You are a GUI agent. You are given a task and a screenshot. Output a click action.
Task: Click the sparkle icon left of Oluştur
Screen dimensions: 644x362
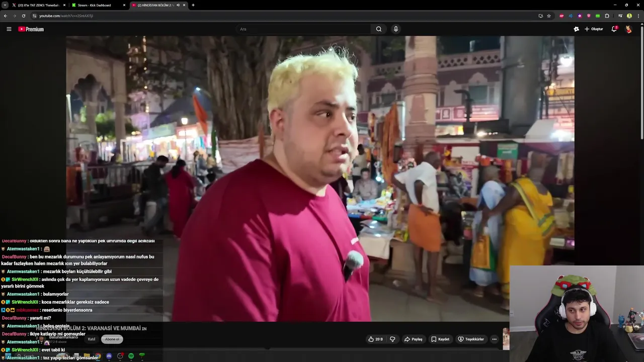point(576,29)
